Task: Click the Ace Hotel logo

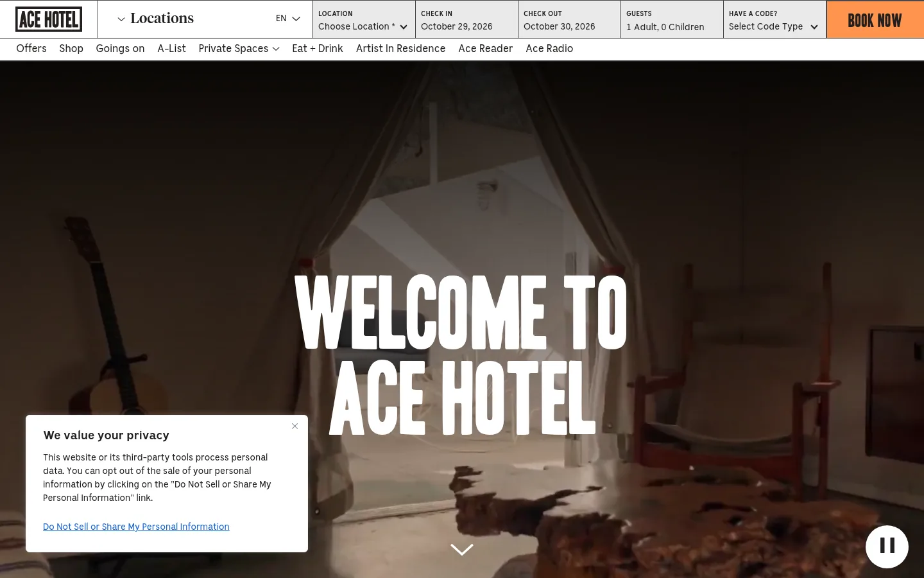Action: point(49,19)
